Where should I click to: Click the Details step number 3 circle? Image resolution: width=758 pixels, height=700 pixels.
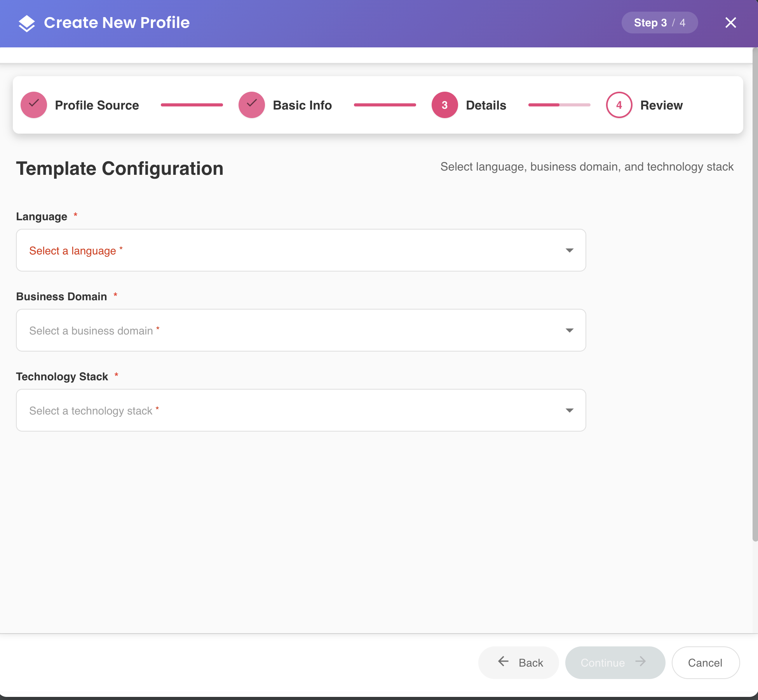[444, 105]
